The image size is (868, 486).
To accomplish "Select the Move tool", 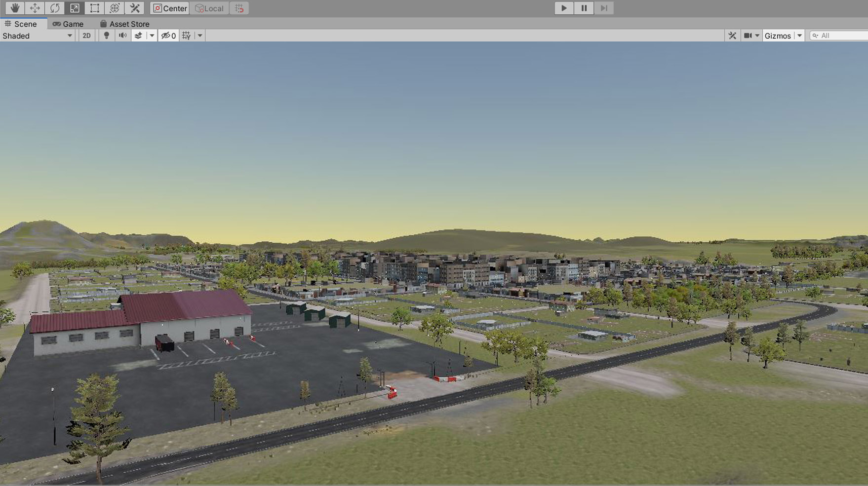I will 35,8.
